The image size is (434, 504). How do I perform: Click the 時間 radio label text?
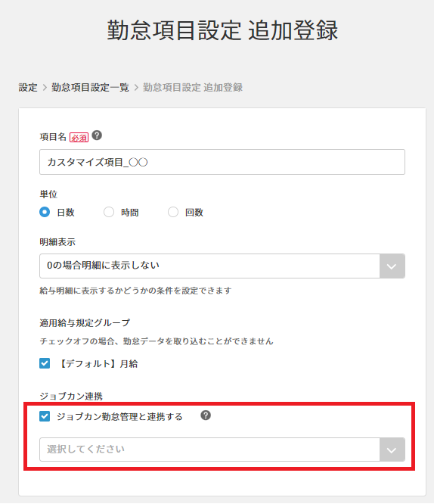tap(130, 213)
